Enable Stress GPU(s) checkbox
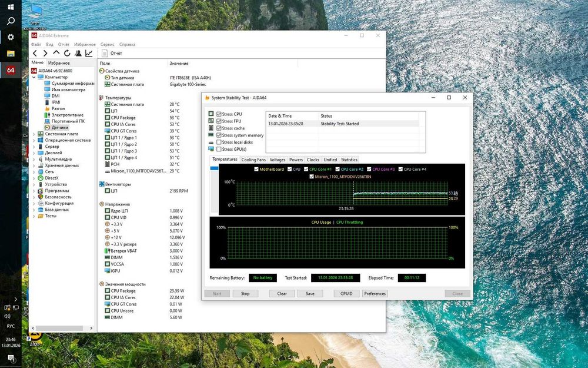Viewport: 588px width, 368px height. pos(219,149)
